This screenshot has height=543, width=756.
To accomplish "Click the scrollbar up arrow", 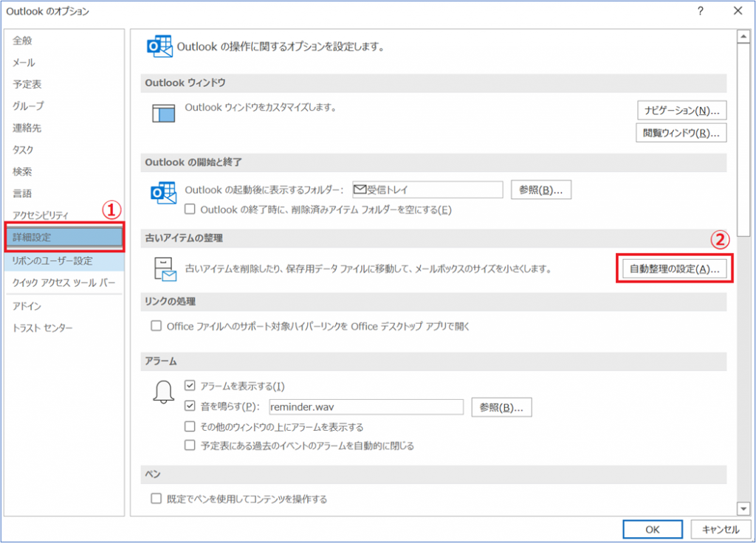I will point(743,37).
